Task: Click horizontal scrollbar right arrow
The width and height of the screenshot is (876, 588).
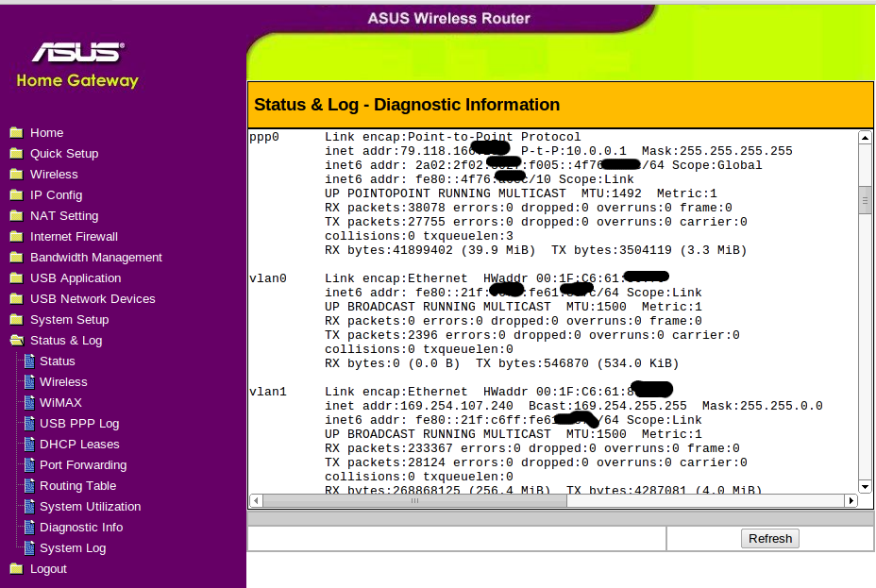Action: (851, 500)
